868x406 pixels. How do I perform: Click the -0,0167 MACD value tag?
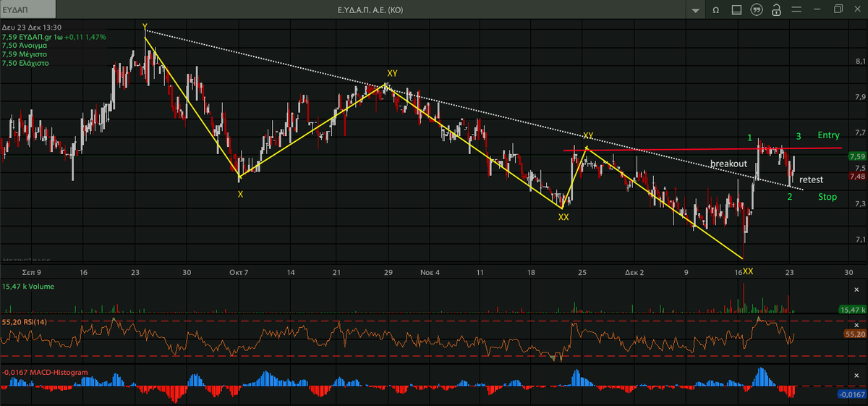[x=853, y=394]
